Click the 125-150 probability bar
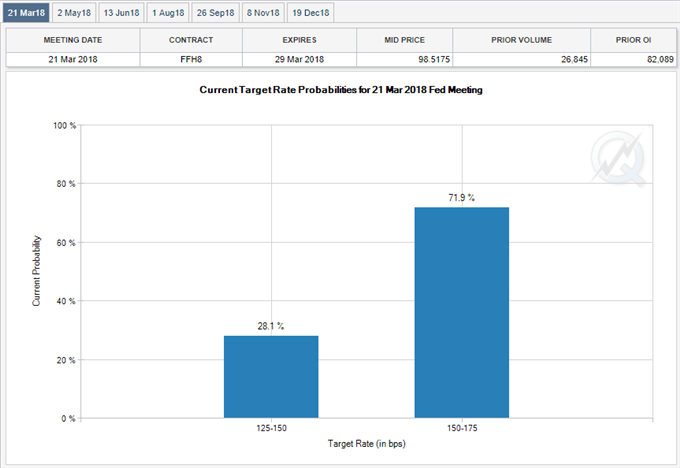 (271, 377)
